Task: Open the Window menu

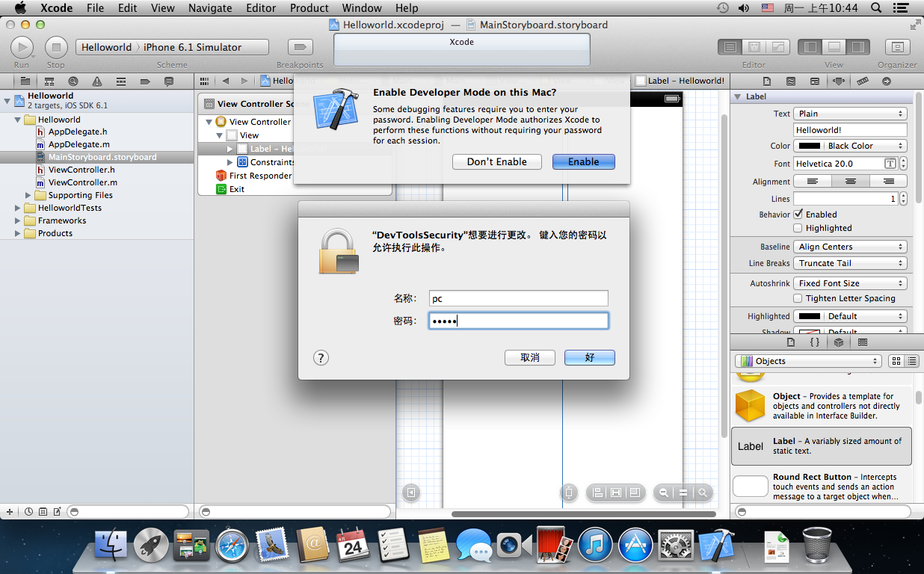Action: [362, 8]
